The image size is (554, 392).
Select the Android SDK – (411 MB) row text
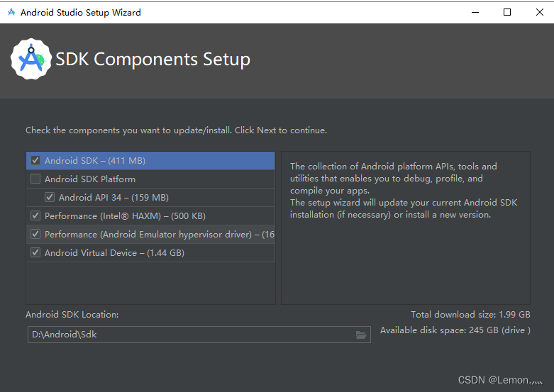pos(95,161)
